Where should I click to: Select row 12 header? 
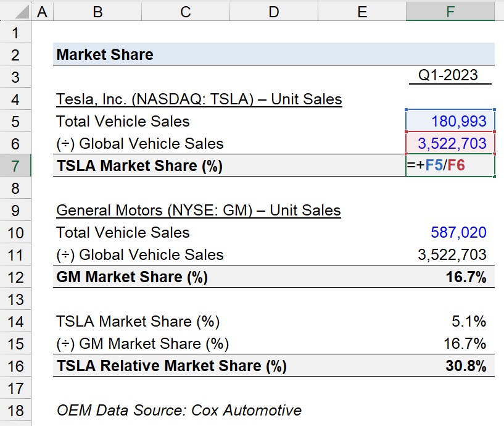pos(15,277)
